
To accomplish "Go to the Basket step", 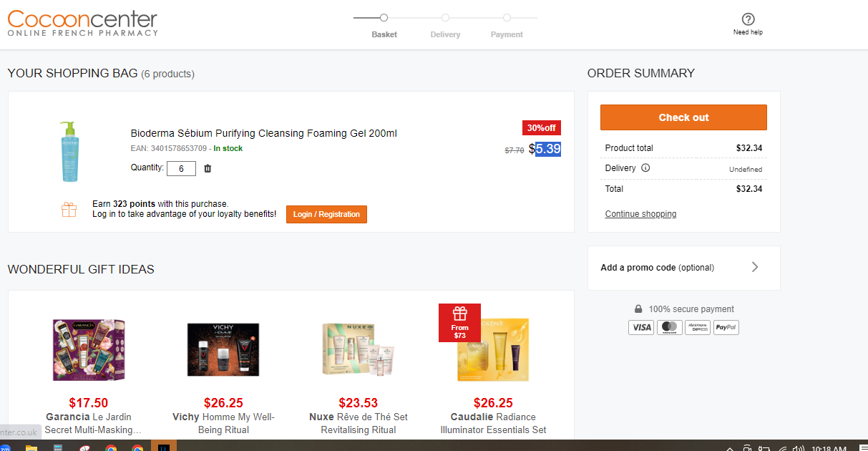I will (384, 34).
